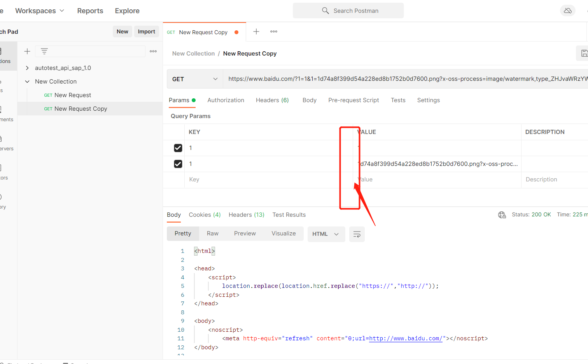Image resolution: width=588 pixels, height=364 pixels.
Task: Open the HTML response format dropdown
Action: [326, 234]
